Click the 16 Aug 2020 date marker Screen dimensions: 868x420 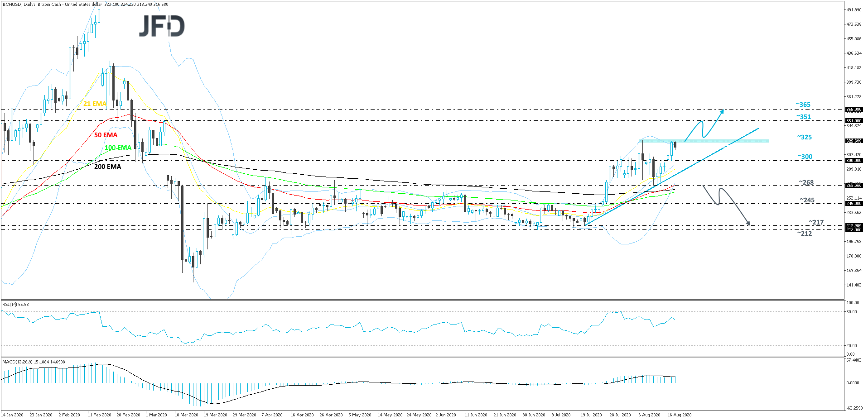679,415
